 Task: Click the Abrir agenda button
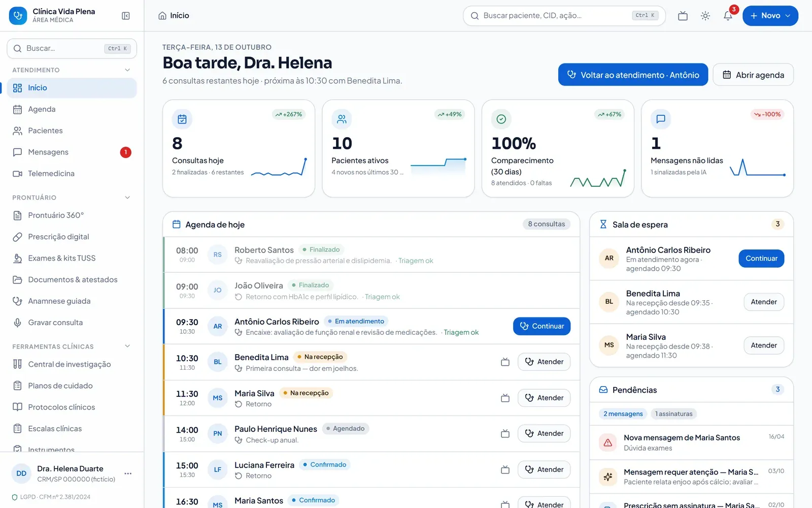pyautogui.click(x=753, y=75)
